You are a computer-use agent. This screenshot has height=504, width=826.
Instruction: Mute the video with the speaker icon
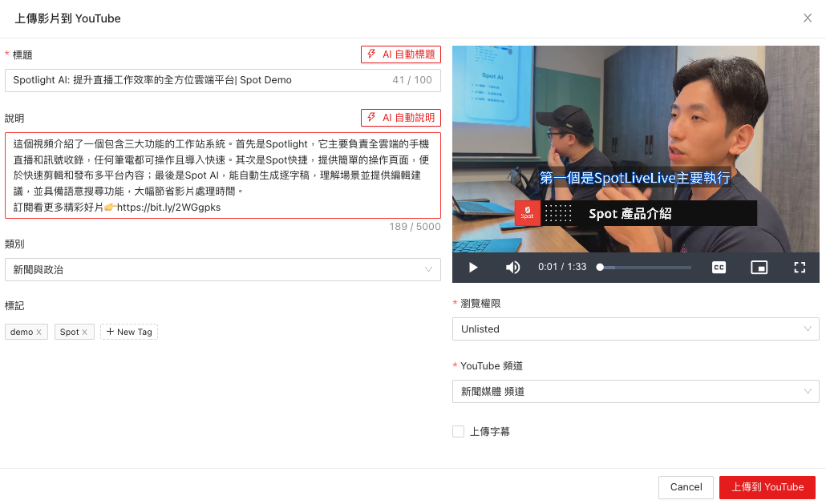click(x=512, y=268)
